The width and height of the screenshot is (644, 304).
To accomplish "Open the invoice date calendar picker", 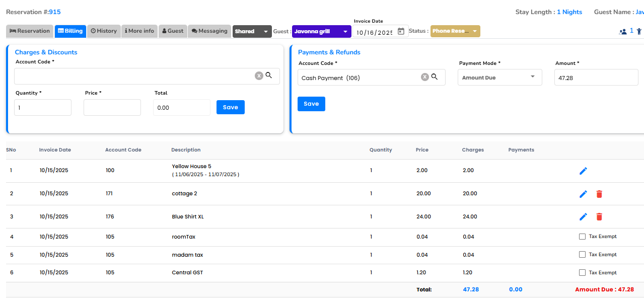I will [401, 31].
